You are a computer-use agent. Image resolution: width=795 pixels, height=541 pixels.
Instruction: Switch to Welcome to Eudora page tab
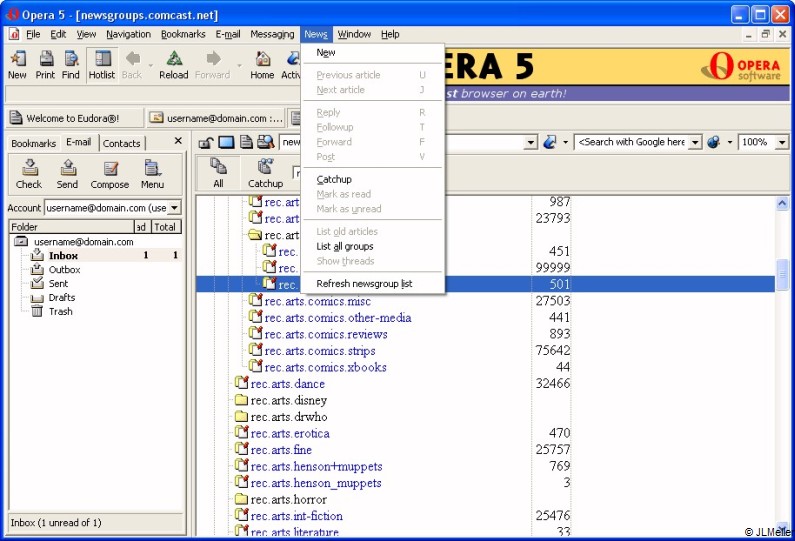click(74, 118)
